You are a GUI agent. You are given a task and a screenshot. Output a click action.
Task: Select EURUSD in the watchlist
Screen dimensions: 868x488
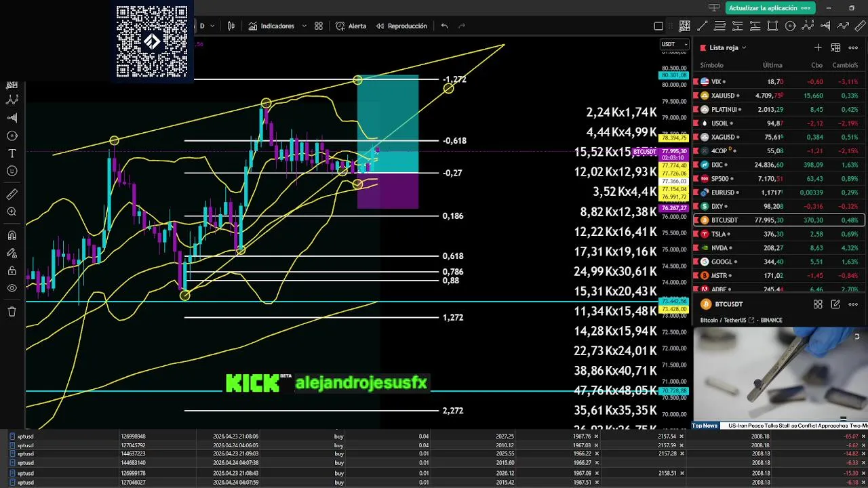[778, 192]
